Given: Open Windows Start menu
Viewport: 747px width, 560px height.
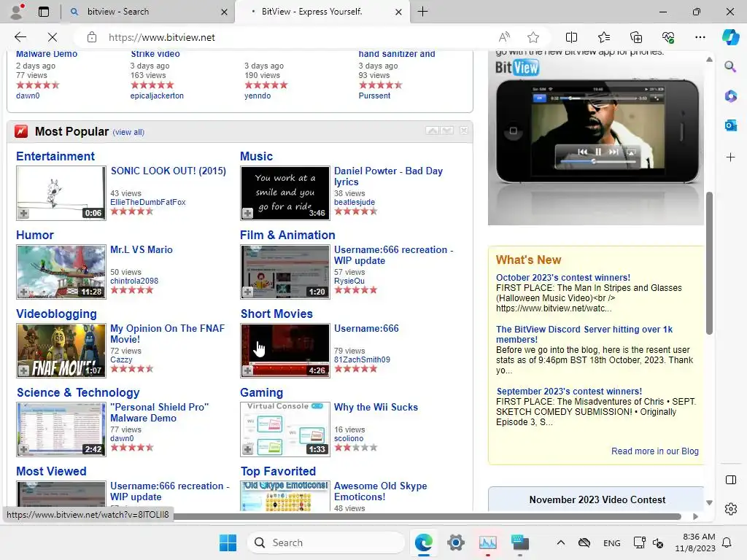Looking at the screenshot, I should 228,542.
